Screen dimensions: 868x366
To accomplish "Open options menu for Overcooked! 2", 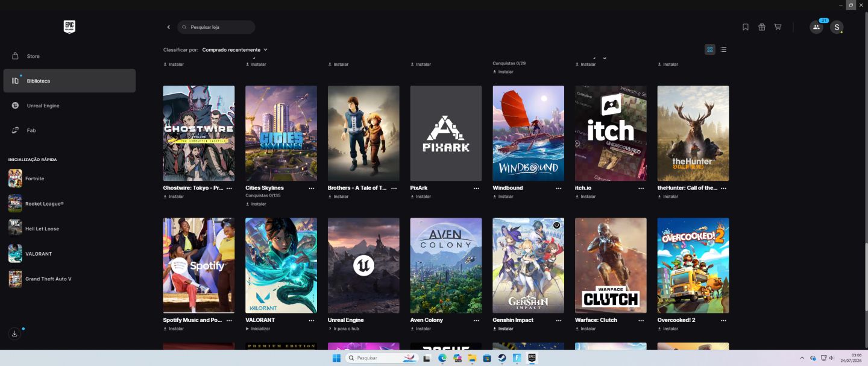I will pyautogui.click(x=723, y=320).
